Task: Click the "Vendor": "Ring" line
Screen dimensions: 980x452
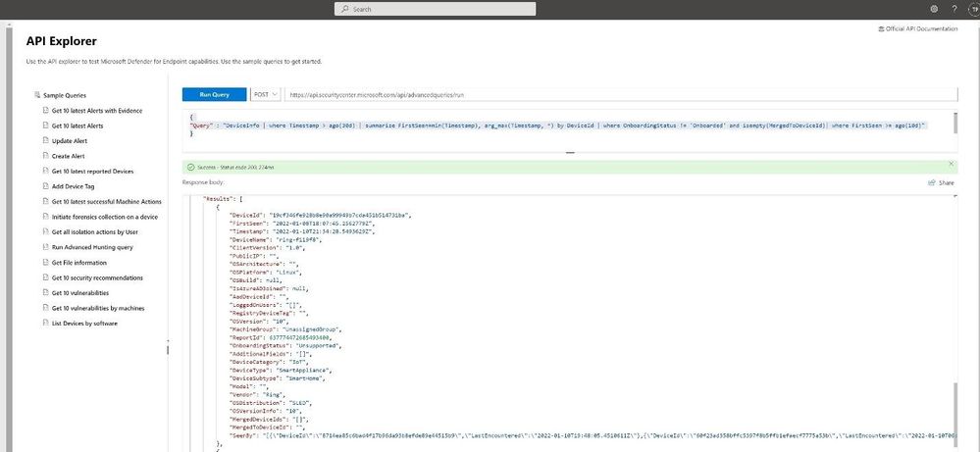Action: [x=259, y=394]
